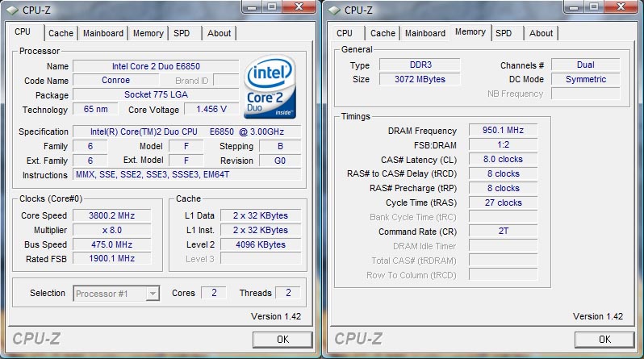
Task: Click OK in the left CPU-Z window
Action: (282, 340)
